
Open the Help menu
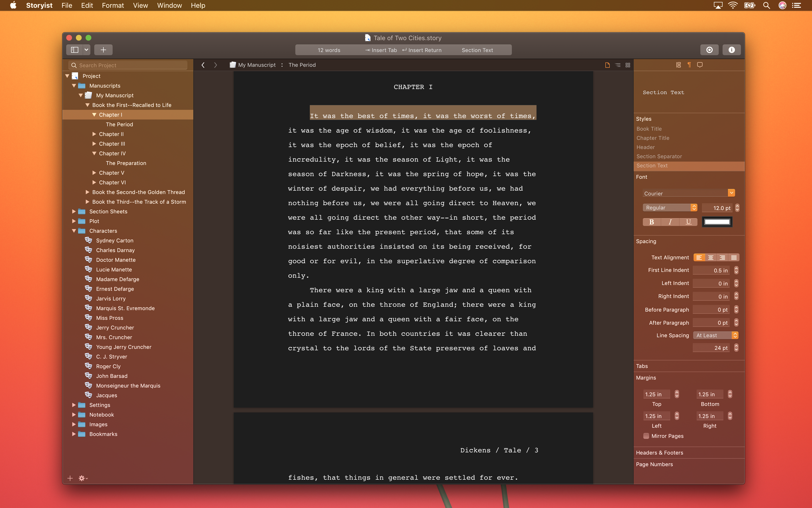point(198,5)
